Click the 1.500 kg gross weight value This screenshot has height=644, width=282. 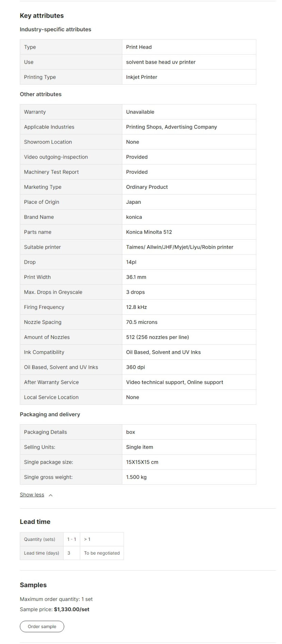tap(136, 477)
